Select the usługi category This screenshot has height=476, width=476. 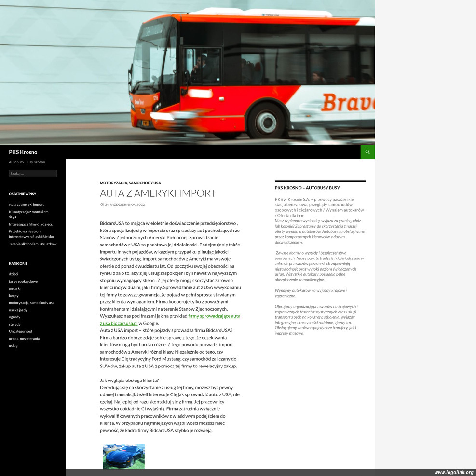(14, 345)
